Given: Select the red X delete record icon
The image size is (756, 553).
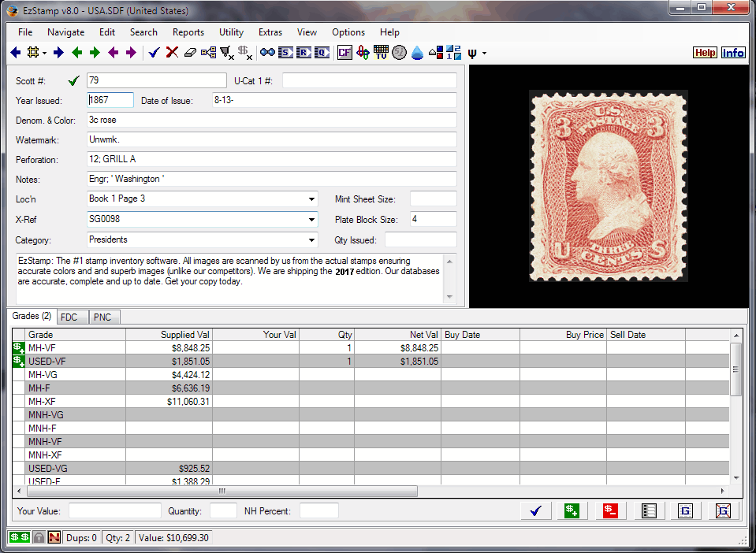Looking at the screenshot, I should coord(173,52).
